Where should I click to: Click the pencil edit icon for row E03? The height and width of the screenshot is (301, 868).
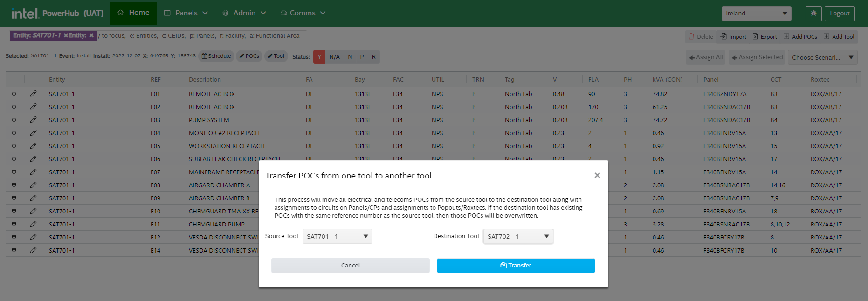[33, 120]
